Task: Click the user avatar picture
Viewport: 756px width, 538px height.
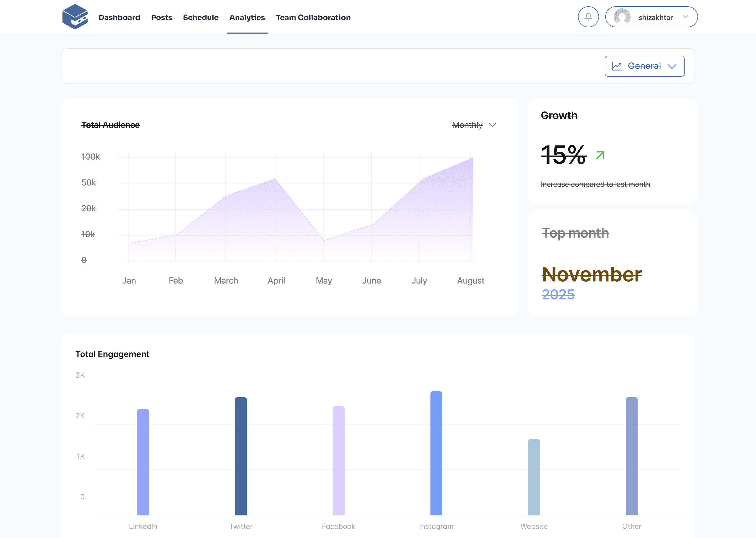Action: [x=622, y=17]
